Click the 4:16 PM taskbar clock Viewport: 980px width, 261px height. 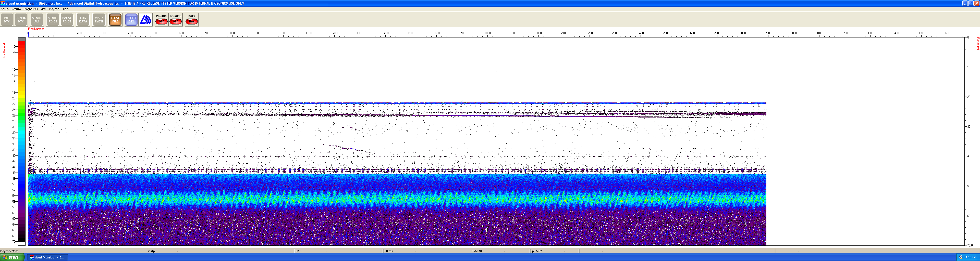coord(971,258)
